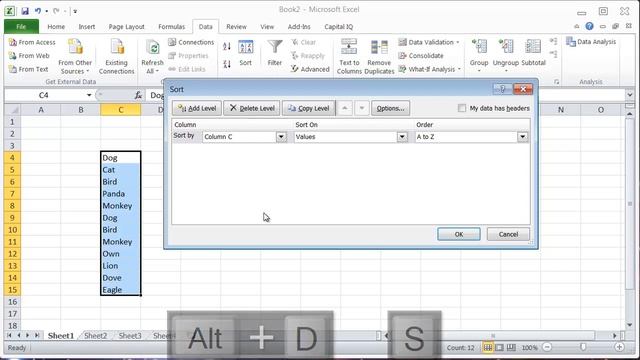
Task: Open the File tab
Action: (21, 27)
